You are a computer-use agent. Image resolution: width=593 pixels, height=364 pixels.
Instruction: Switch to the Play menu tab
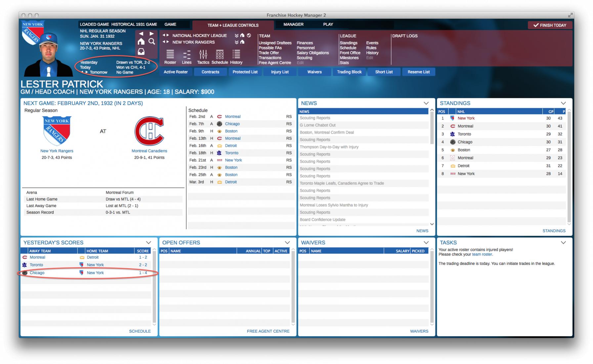[x=328, y=24]
